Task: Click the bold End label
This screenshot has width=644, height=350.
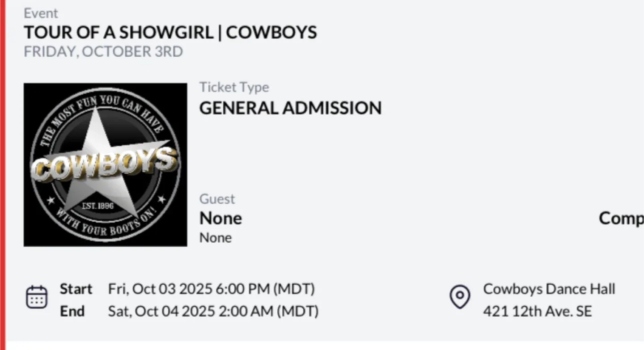Action: 72,311
